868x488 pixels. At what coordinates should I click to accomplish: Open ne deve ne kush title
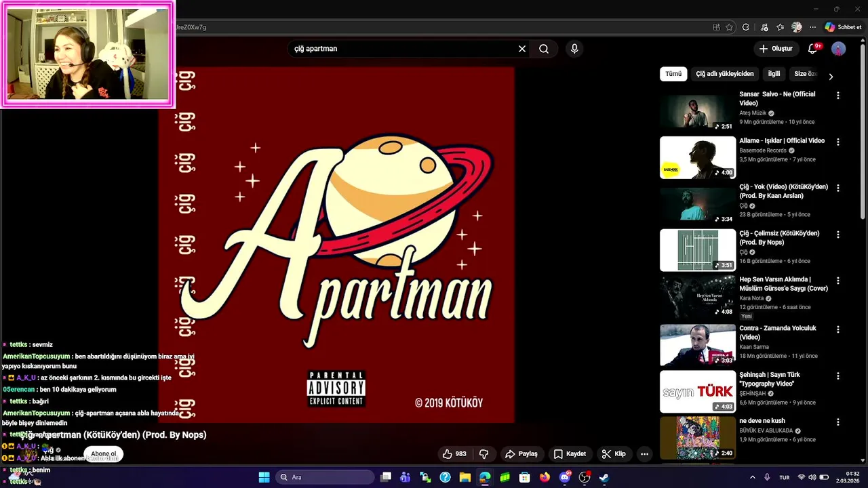(x=762, y=421)
